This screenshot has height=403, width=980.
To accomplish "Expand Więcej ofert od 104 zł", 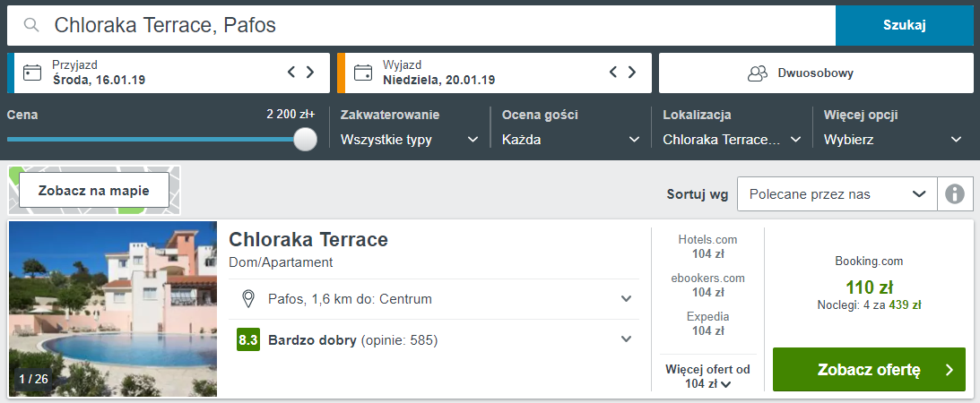I will (707, 376).
